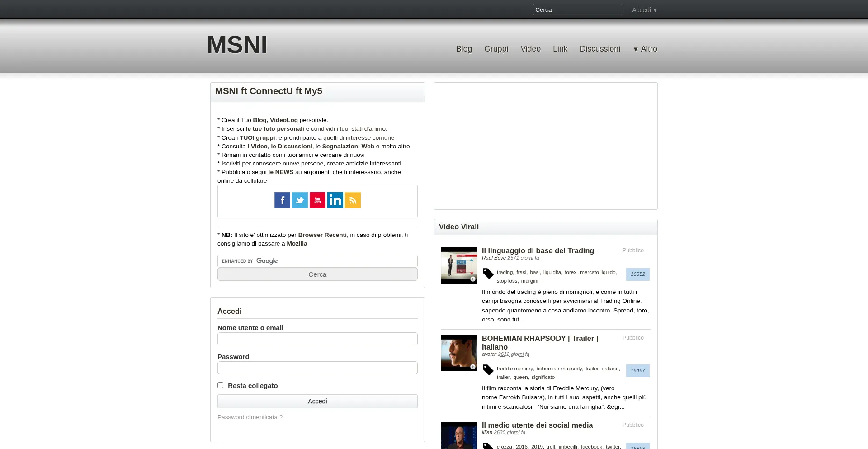Click the significato tag
The image size is (868, 449).
[543, 377]
